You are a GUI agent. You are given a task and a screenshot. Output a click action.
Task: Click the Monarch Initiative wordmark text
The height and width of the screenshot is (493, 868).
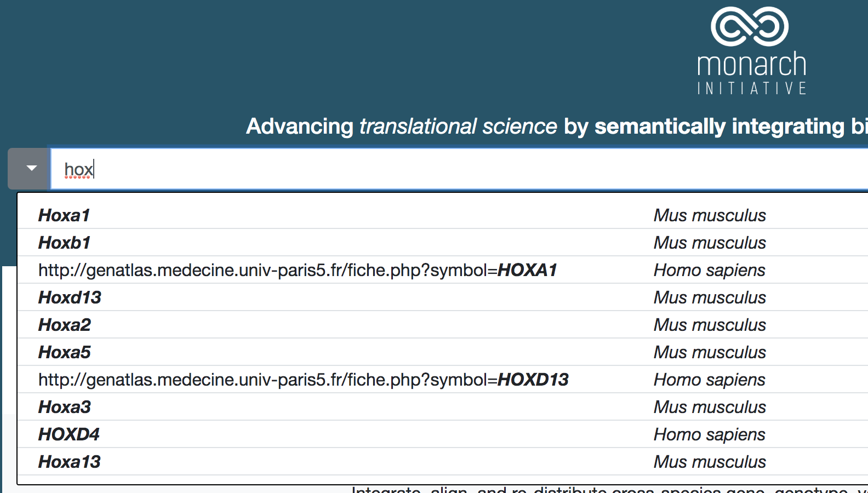click(751, 73)
